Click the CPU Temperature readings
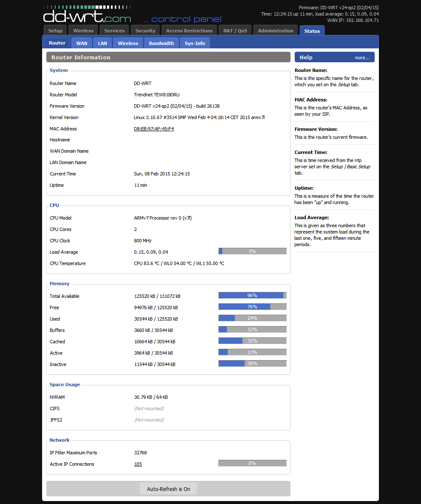421x504 pixels. (179, 263)
